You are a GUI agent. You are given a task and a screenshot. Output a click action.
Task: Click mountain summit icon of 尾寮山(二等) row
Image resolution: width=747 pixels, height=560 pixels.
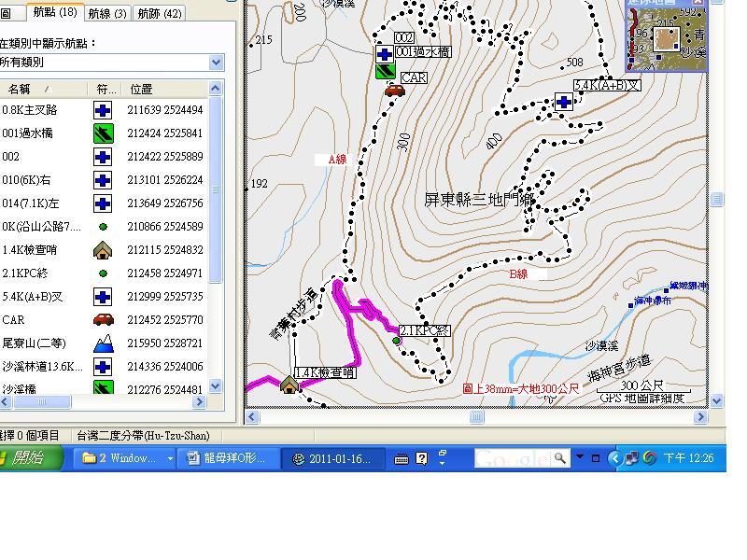click(x=103, y=343)
